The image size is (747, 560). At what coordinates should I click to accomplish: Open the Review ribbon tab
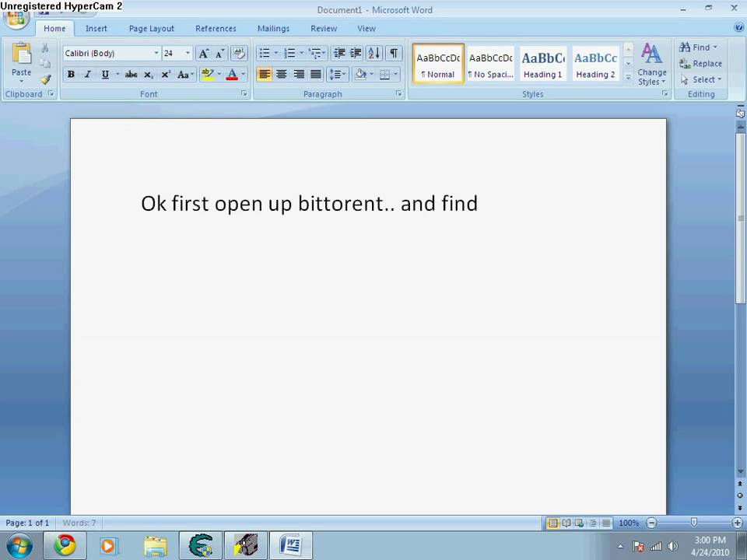[324, 29]
